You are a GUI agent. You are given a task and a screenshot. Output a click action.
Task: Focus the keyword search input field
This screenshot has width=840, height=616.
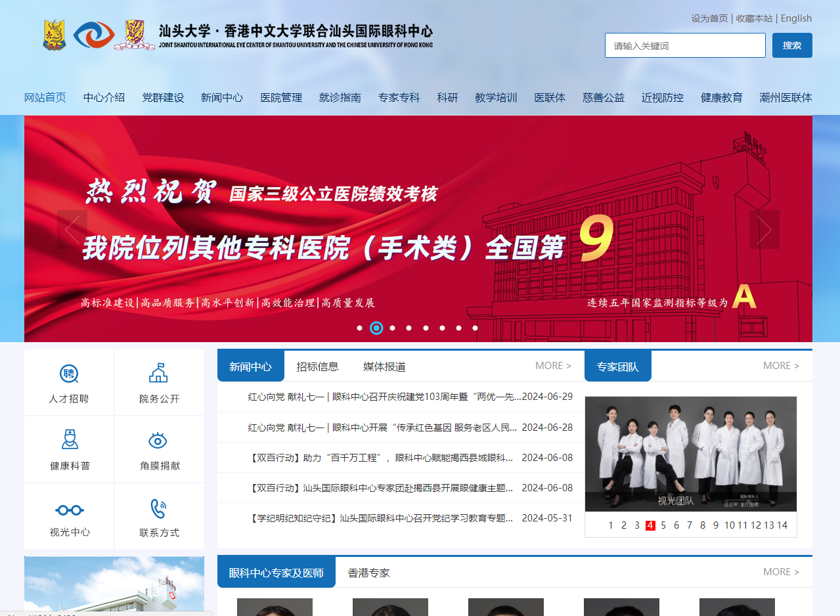(685, 45)
